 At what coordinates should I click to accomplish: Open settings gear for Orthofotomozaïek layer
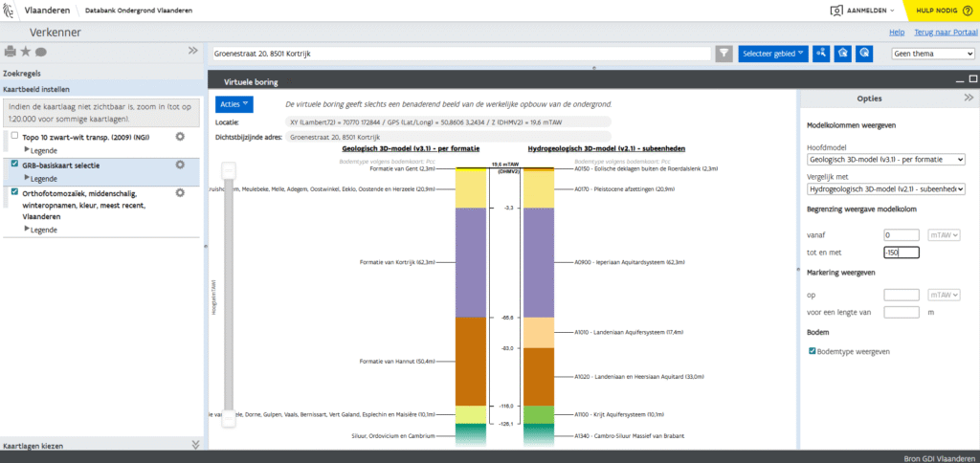[x=180, y=193]
